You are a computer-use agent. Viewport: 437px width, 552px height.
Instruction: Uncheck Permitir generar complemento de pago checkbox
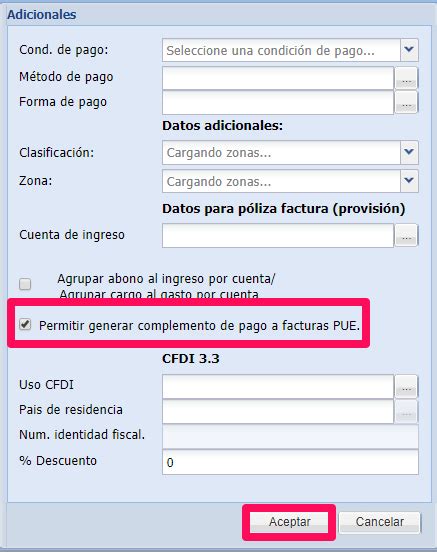pyautogui.click(x=25, y=324)
